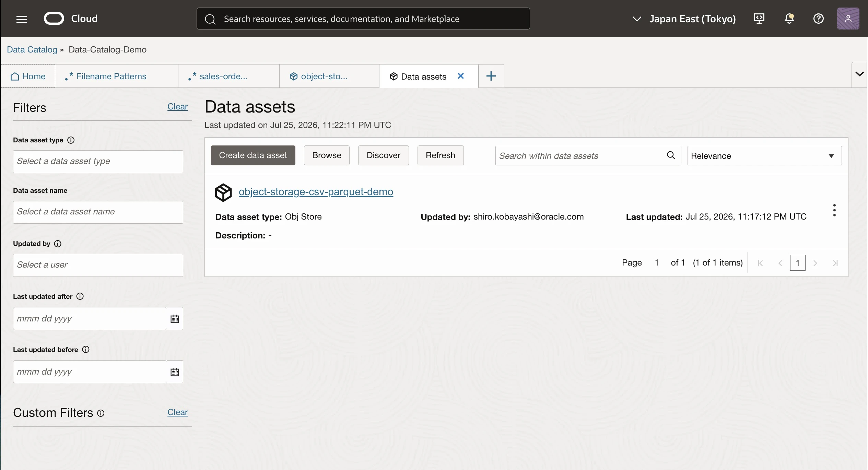This screenshot has width=868, height=470.
Task: Open calendar picker for Last updated after
Action: coord(175,319)
